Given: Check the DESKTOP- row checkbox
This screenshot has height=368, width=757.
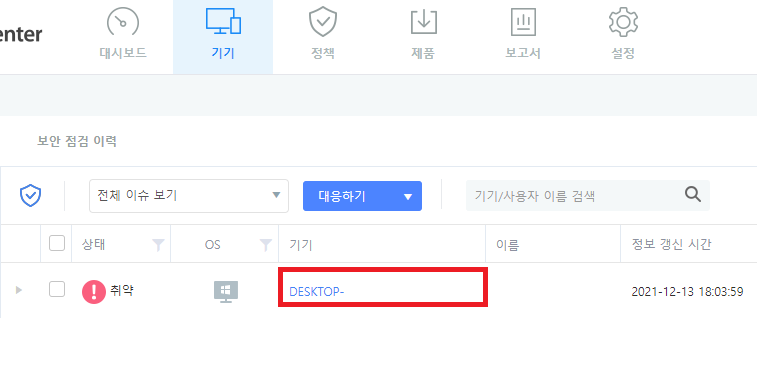Looking at the screenshot, I should pyautogui.click(x=57, y=289).
